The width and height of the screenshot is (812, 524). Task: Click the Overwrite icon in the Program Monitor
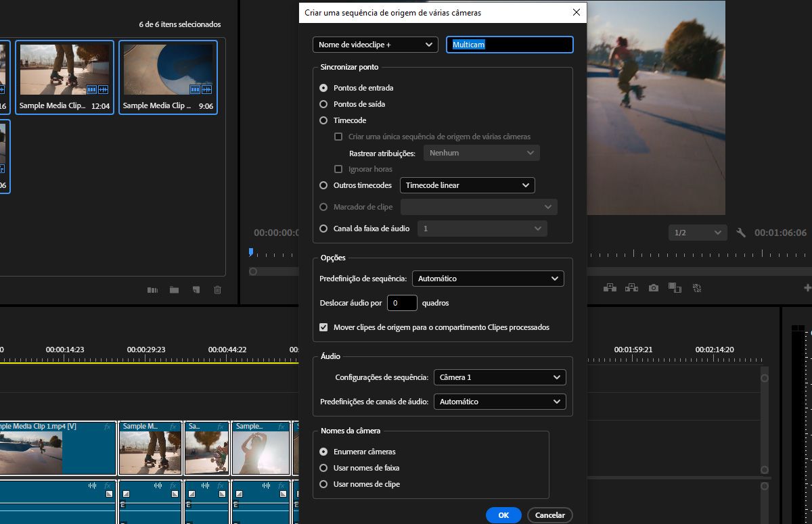coord(631,287)
